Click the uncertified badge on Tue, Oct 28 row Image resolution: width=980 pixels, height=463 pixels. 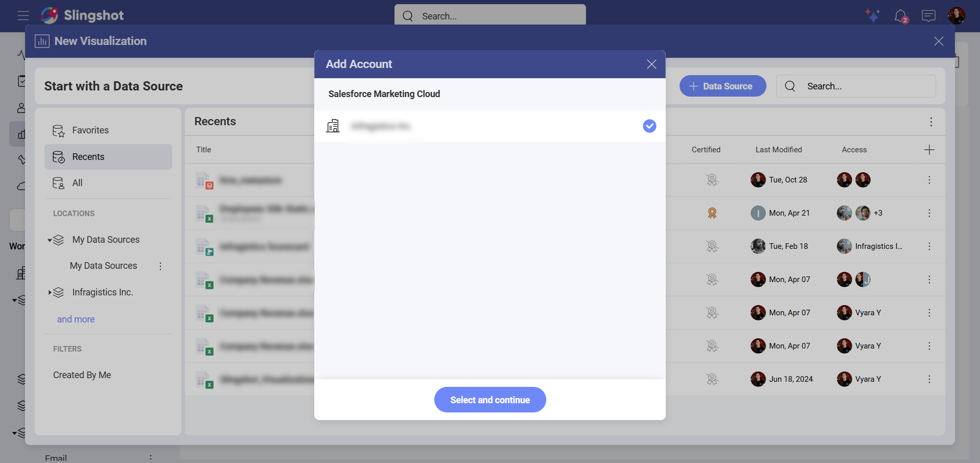712,180
